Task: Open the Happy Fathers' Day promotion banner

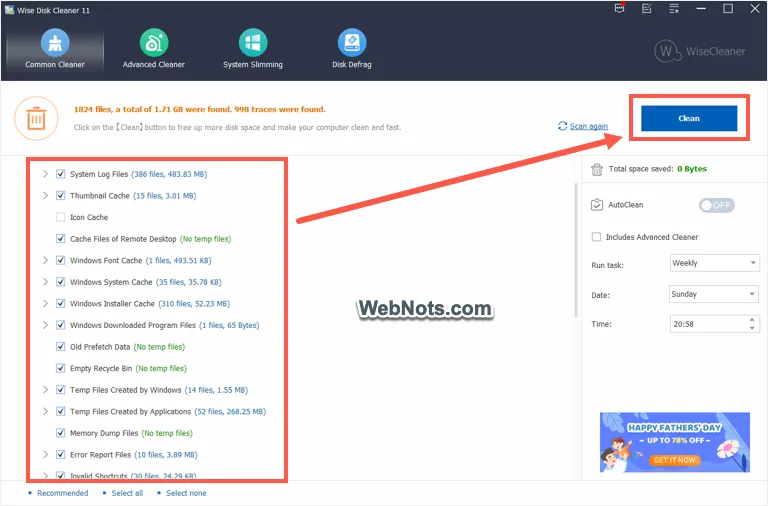Action: [674, 442]
